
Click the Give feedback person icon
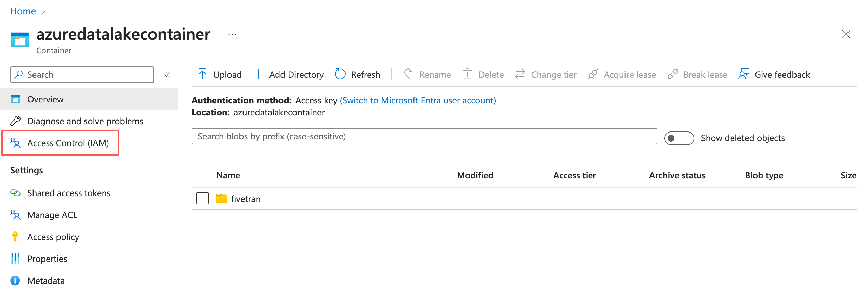click(x=744, y=74)
